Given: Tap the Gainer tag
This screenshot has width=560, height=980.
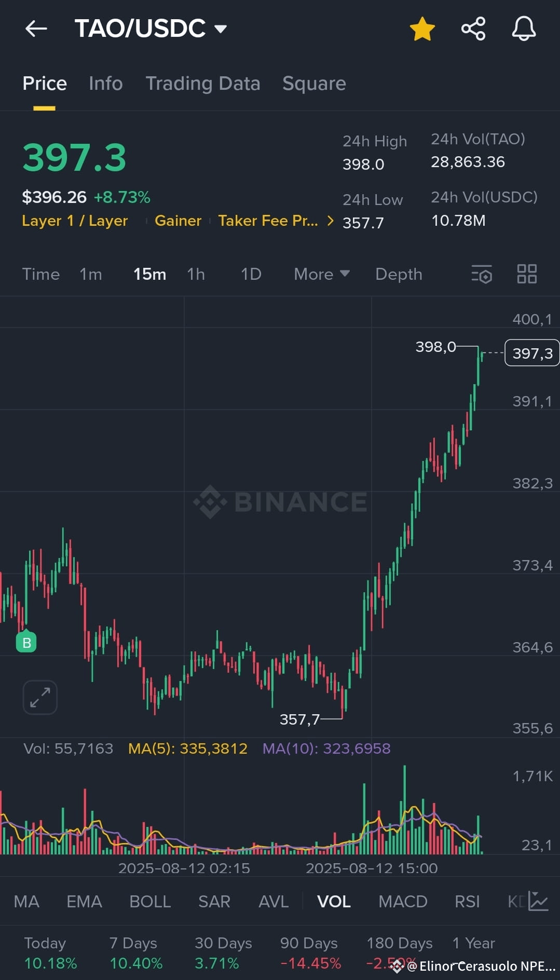Looking at the screenshot, I should pos(178,221).
